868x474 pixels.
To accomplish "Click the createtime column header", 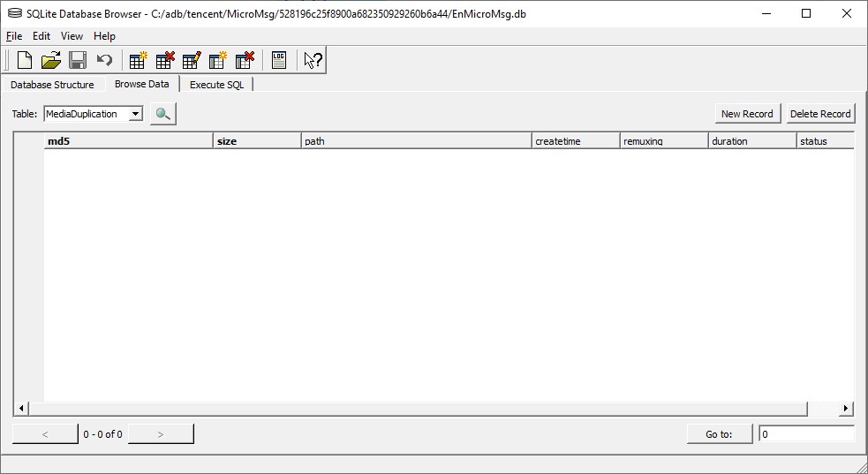I will 576,141.
